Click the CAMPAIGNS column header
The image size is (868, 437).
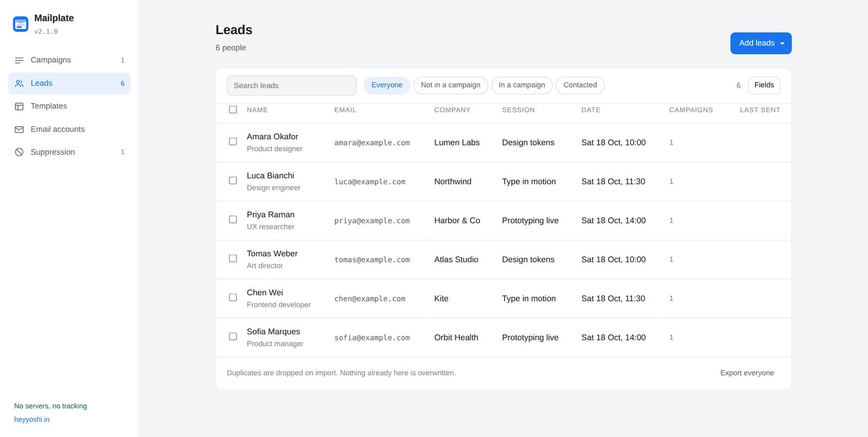click(691, 110)
